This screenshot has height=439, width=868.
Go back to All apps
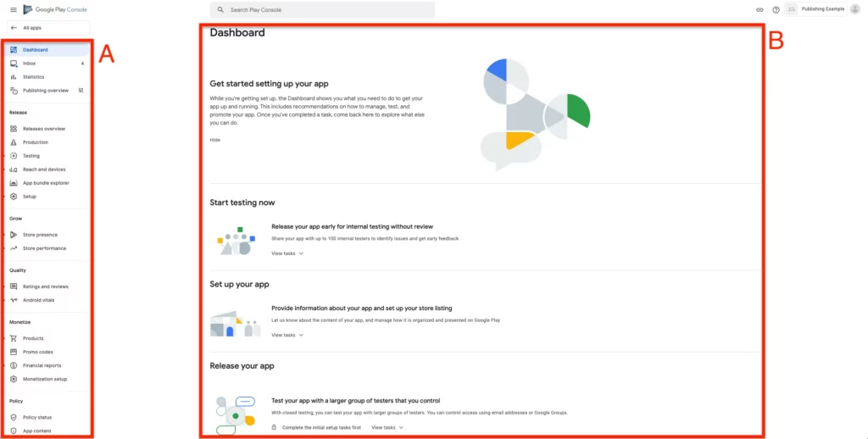(x=48, y=28)
